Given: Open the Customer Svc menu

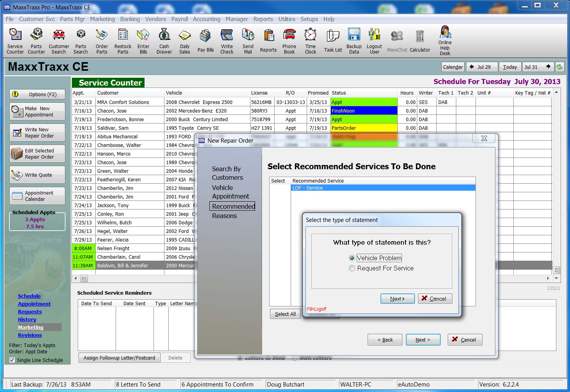Looking at the screenshot, I should coord(37,19).
